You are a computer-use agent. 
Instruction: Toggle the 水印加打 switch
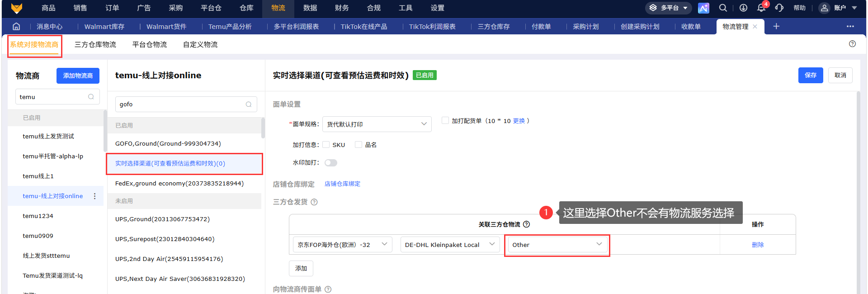click(x=331, y=163)
